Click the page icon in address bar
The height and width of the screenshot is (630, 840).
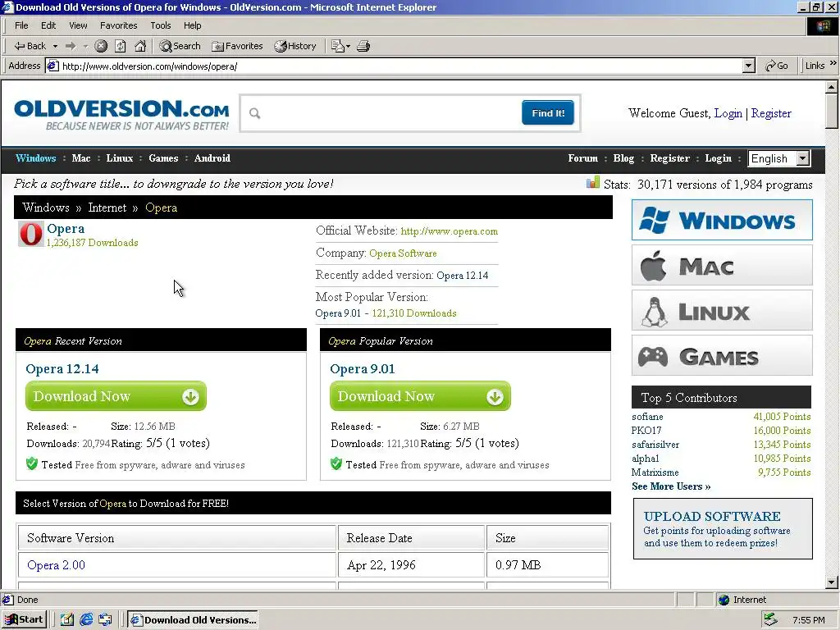(x=52, y=66)
